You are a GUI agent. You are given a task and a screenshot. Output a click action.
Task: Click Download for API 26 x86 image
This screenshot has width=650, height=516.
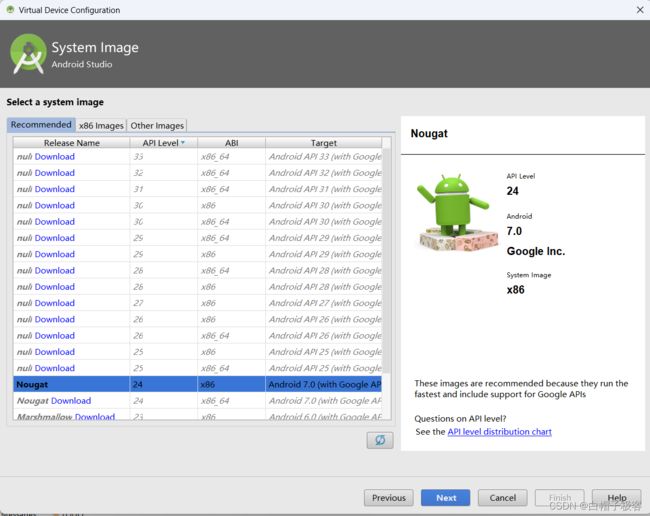pos(55,320)
